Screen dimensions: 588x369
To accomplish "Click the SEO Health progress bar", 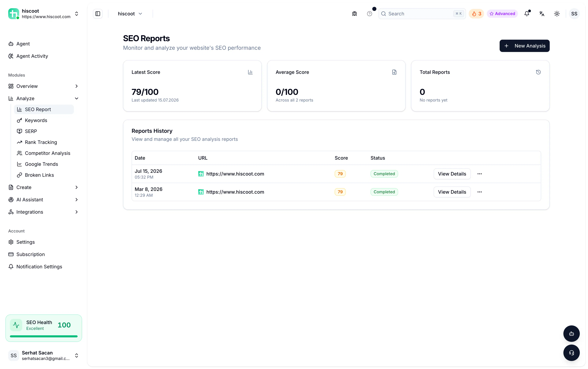I will click(x=44, y=336).
